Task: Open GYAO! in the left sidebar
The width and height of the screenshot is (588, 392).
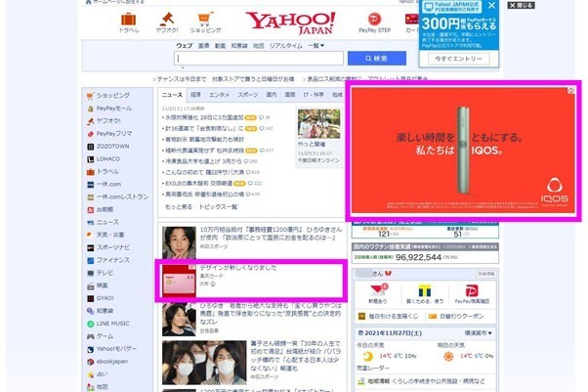Action: [101, 298]
